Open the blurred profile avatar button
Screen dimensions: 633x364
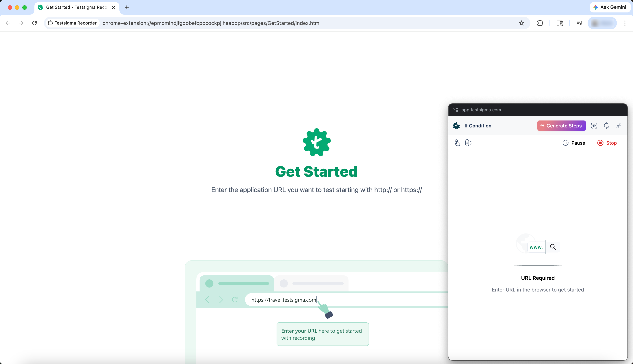602,23
